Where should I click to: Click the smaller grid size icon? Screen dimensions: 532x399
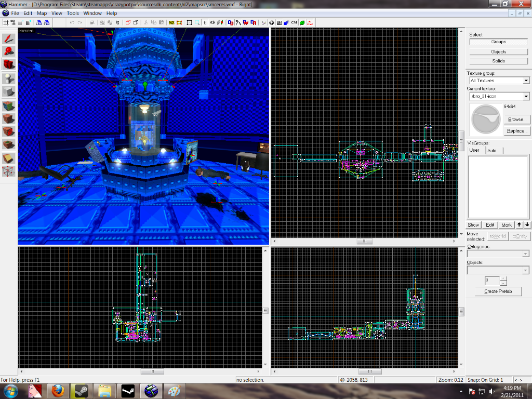(20, 23)
